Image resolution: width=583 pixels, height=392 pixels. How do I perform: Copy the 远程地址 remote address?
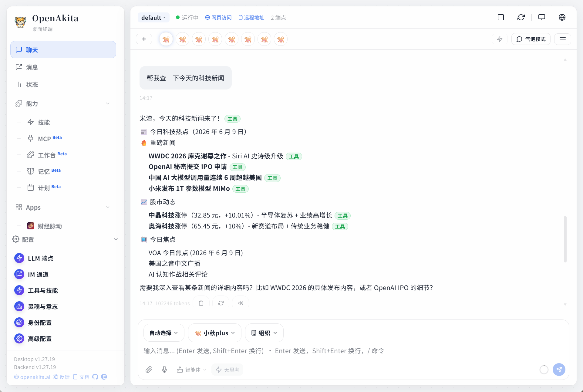[251, 18]
